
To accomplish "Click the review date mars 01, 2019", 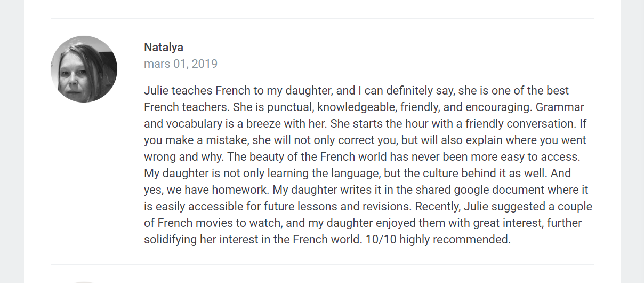I will pos(181,64).
